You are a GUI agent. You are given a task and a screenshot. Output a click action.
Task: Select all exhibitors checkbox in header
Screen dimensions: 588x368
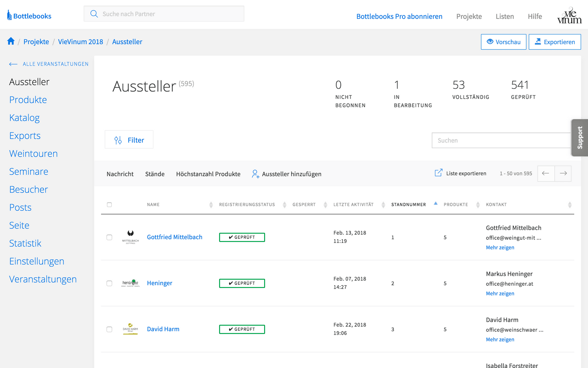(x=109, y=205)
